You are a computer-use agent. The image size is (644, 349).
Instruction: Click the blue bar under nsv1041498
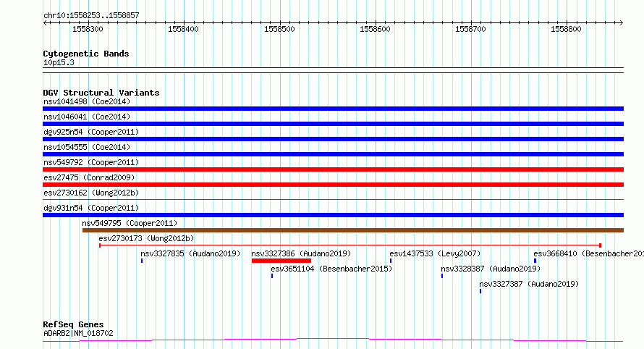[x=333, y=109]
